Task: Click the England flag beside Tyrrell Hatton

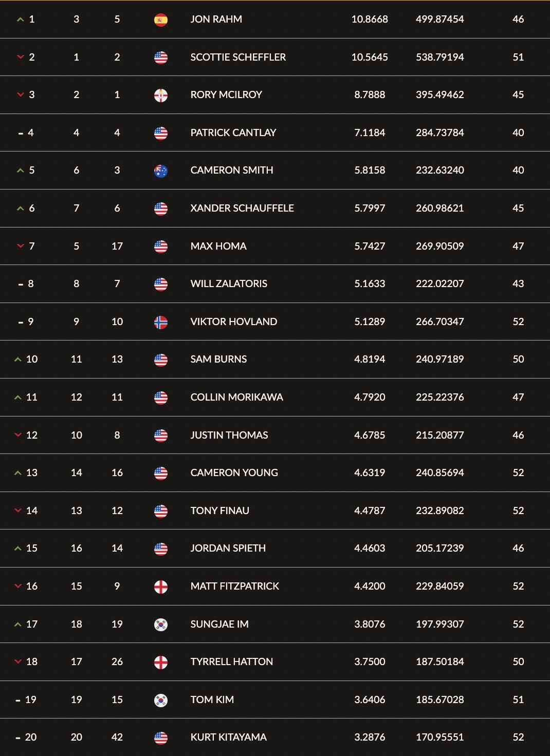Action: click(x=161, y=662)
